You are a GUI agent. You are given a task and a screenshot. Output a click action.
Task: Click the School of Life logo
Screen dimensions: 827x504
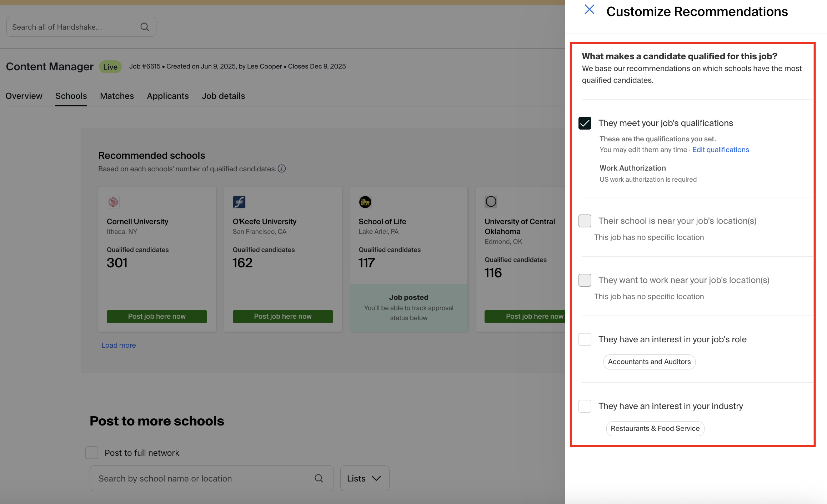click(365, 202)
